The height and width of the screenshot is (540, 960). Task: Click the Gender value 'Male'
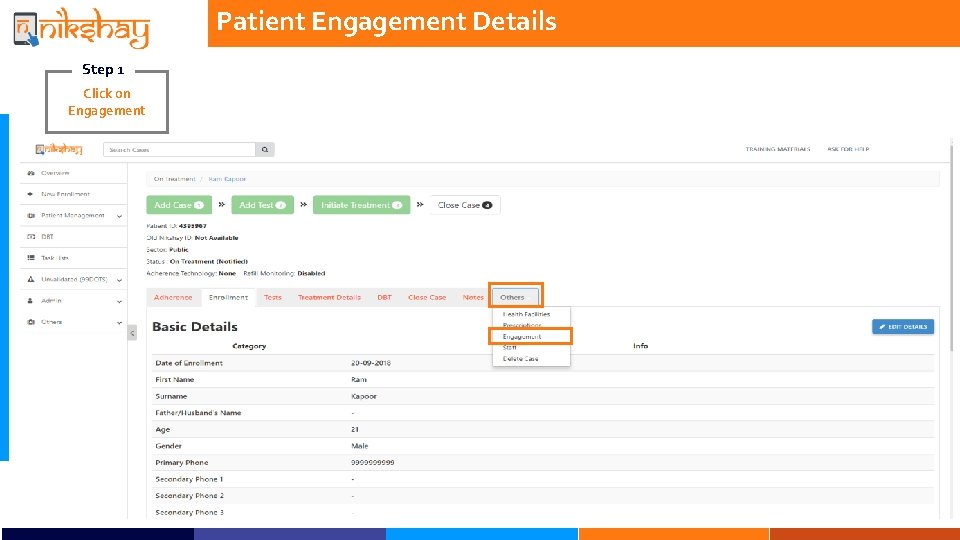coord(360,446)
